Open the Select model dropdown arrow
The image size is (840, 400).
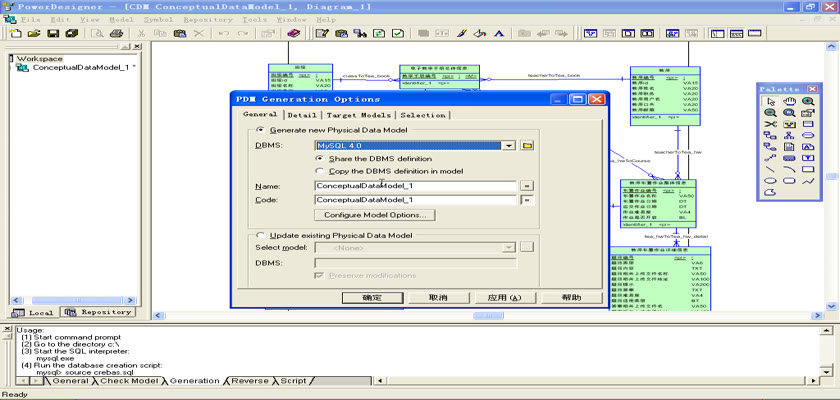[x=509, y=247]
